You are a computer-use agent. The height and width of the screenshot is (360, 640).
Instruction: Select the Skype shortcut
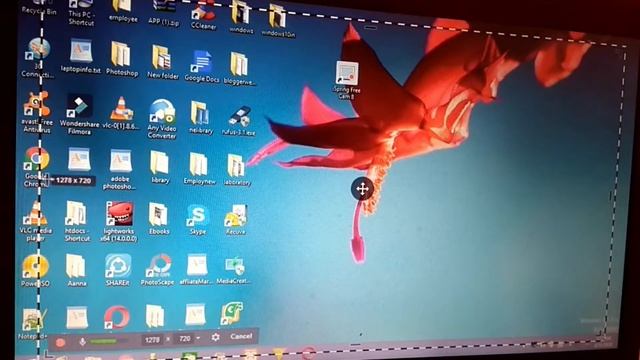point(198,220)
